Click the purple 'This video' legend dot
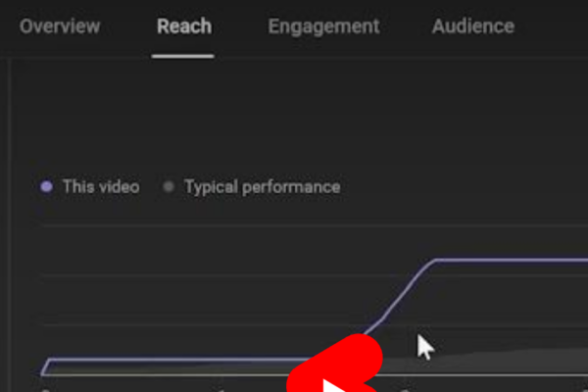Screen dimensions: 588x392 pos(46,186)
